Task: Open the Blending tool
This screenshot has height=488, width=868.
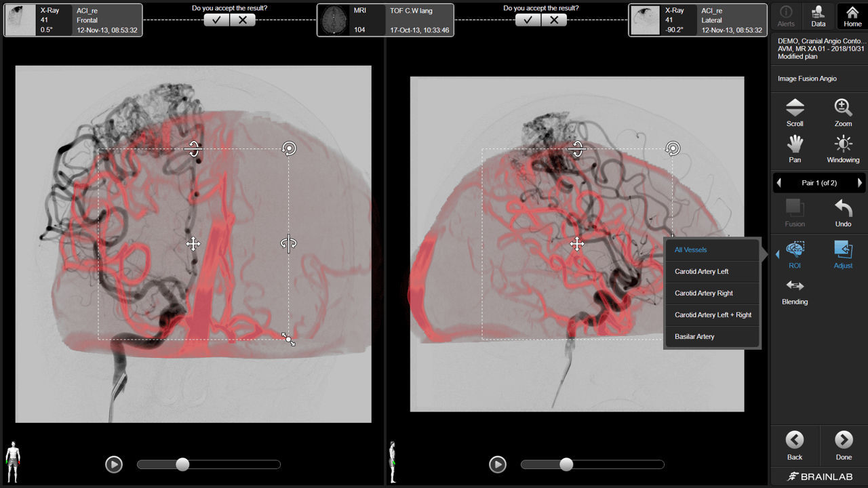Action: pos(794,293)
